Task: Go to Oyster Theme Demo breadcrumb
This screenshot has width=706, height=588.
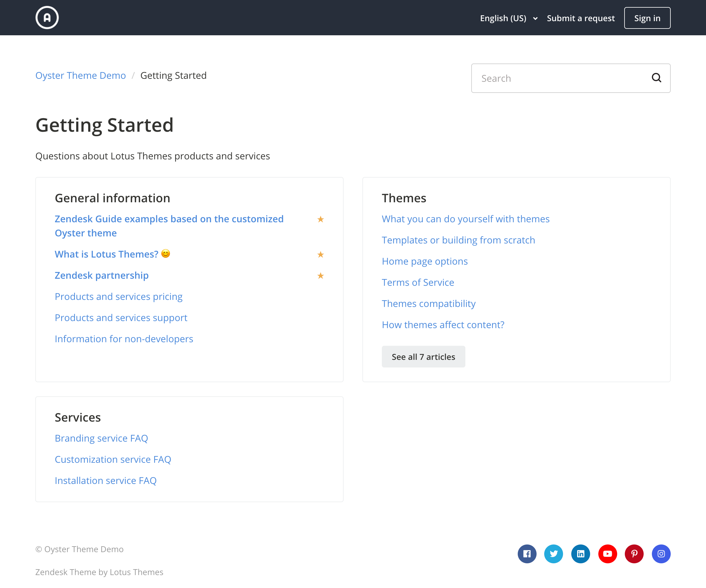Action: 81,75
